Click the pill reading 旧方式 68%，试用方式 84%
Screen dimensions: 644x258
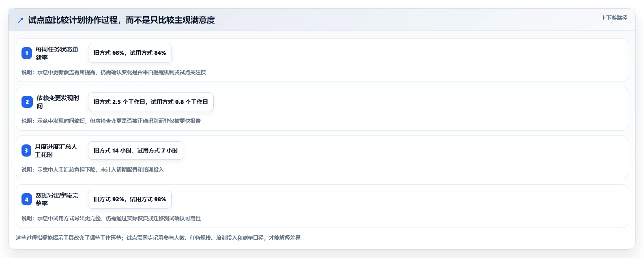(130, 53)
